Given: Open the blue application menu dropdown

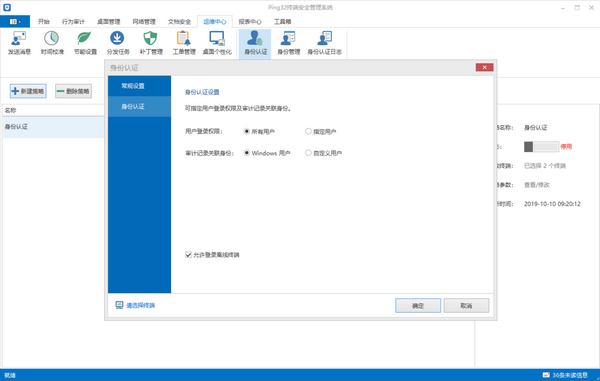Looking at the screenshot, I should click(x=15, y=21).
